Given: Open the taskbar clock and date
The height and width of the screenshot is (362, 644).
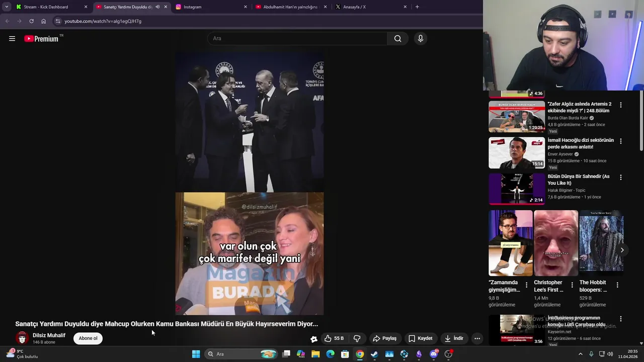Looking at the screenshot, I should point(628,354).
